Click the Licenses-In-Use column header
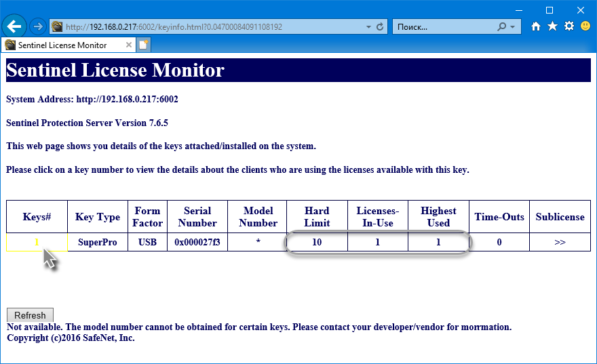597x364 pixels. pyautogui.click(x=378, y=217)
